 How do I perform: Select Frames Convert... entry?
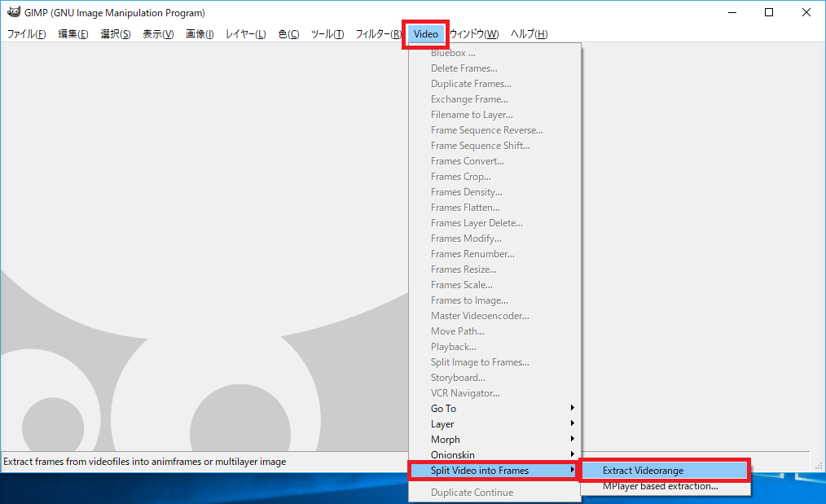(494, 161)
